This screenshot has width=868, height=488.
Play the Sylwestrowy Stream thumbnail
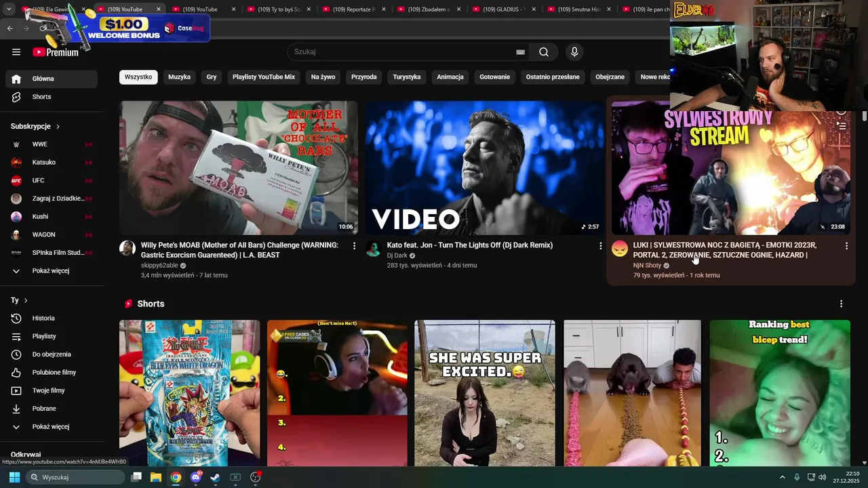731,168
